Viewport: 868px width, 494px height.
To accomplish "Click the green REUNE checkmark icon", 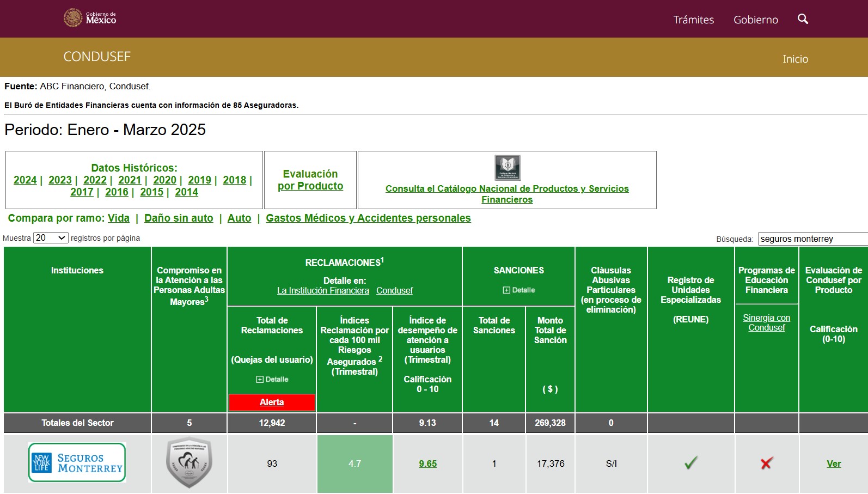I will click(x=690, y=463).
